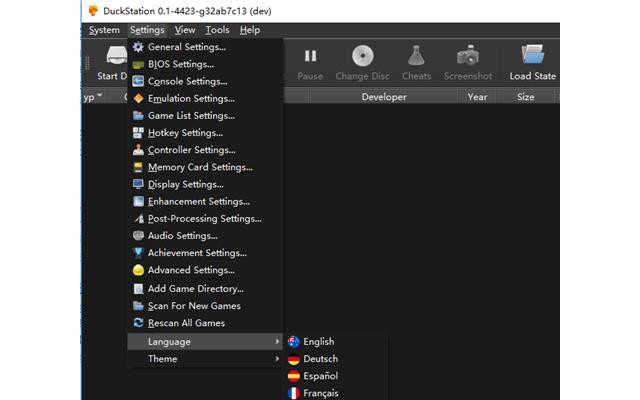
Task: Open the View menu
Action: (185, 30)
